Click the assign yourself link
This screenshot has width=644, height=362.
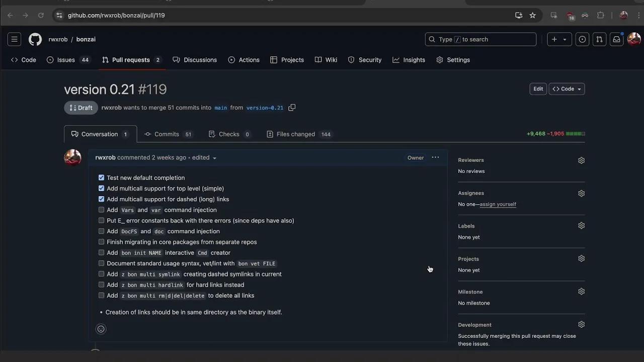point(498,204)
